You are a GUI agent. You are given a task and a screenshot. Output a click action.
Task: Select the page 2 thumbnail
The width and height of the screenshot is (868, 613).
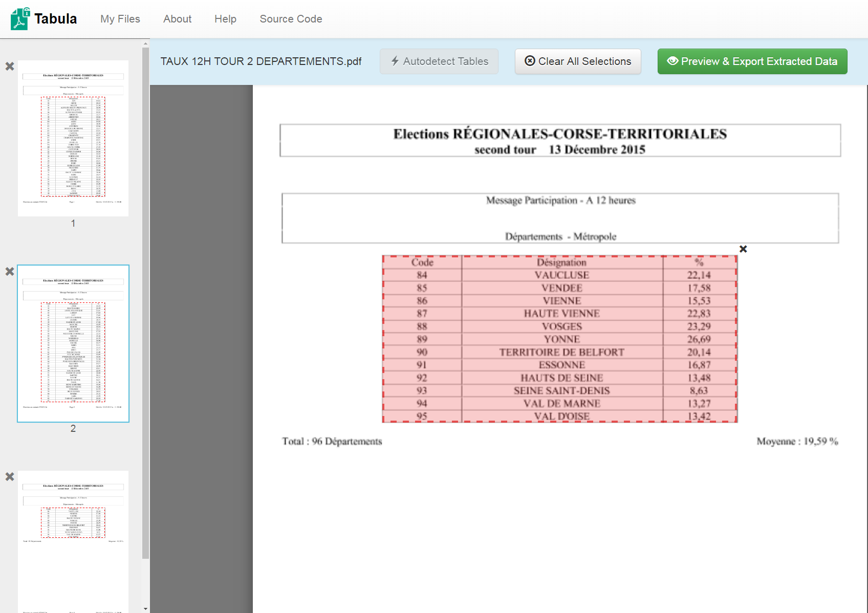(x=73, y=343)
